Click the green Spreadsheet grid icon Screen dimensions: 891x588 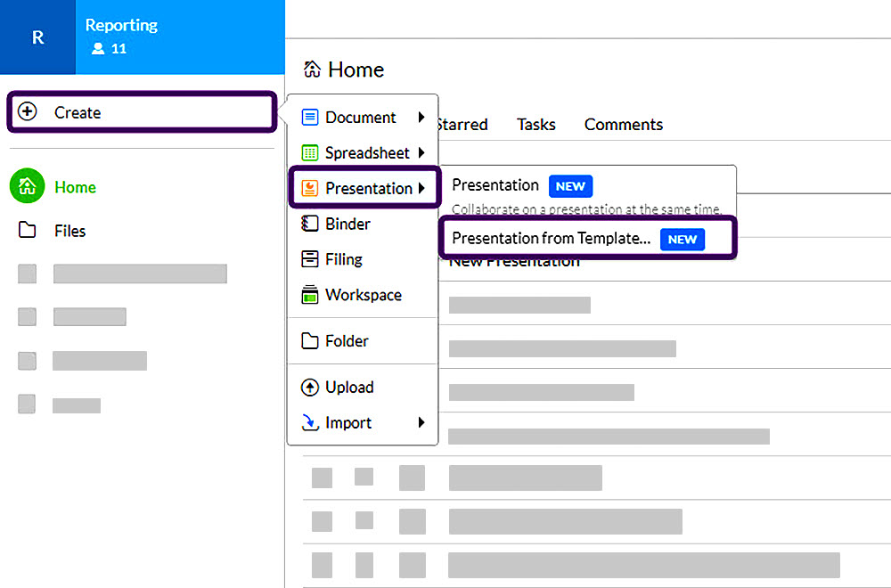coord(310,153)
